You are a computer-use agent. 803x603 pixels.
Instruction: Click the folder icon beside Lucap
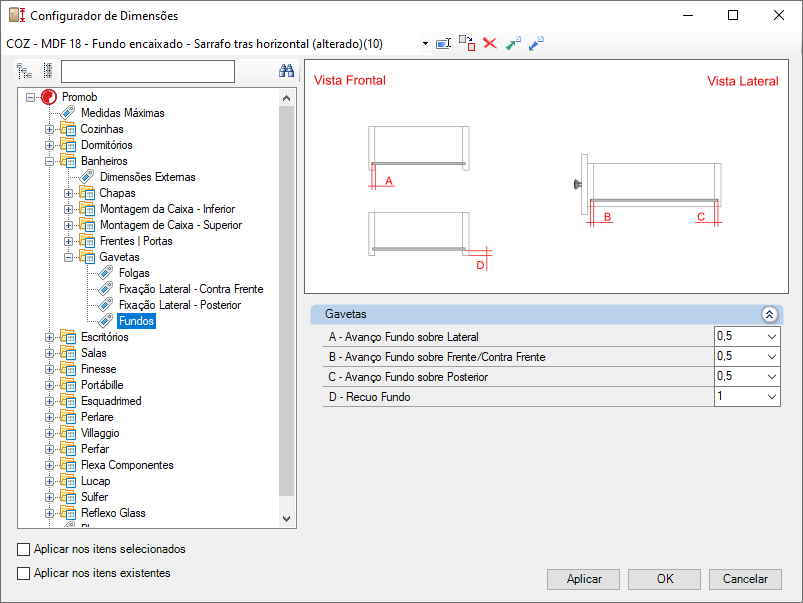click(68, 481)
